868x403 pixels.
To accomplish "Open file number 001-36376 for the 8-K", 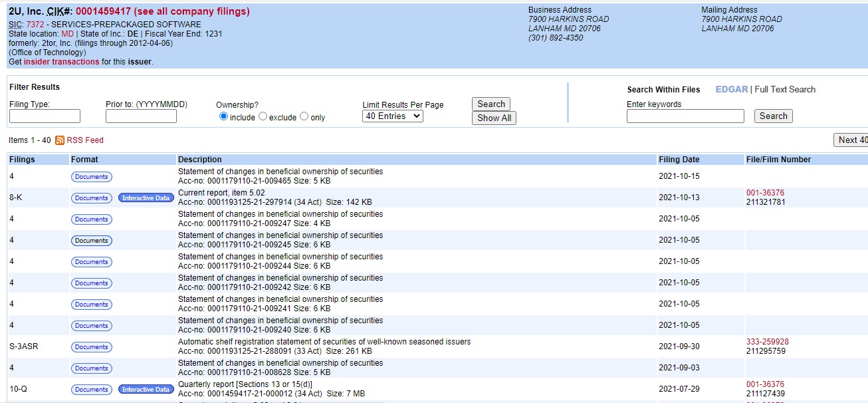I will tap(765, 193).
